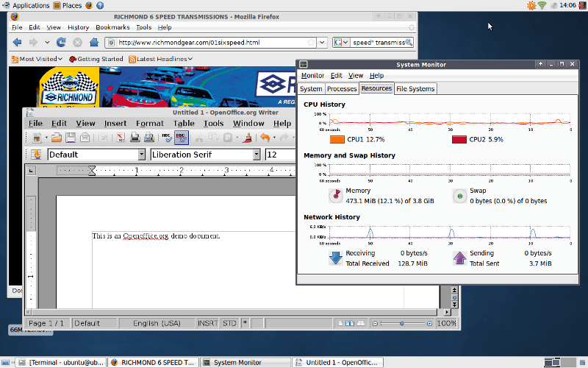Click Firefox Back arrow button
588x368 pixels.
tap(17, 43)
